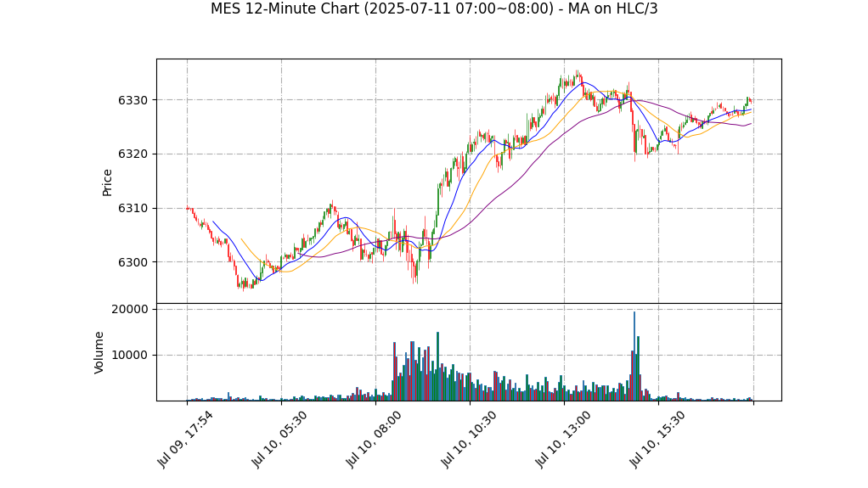Click the Jul 10, 13:00 time label
Screen dimensions: 868x488
click(562, 440)
